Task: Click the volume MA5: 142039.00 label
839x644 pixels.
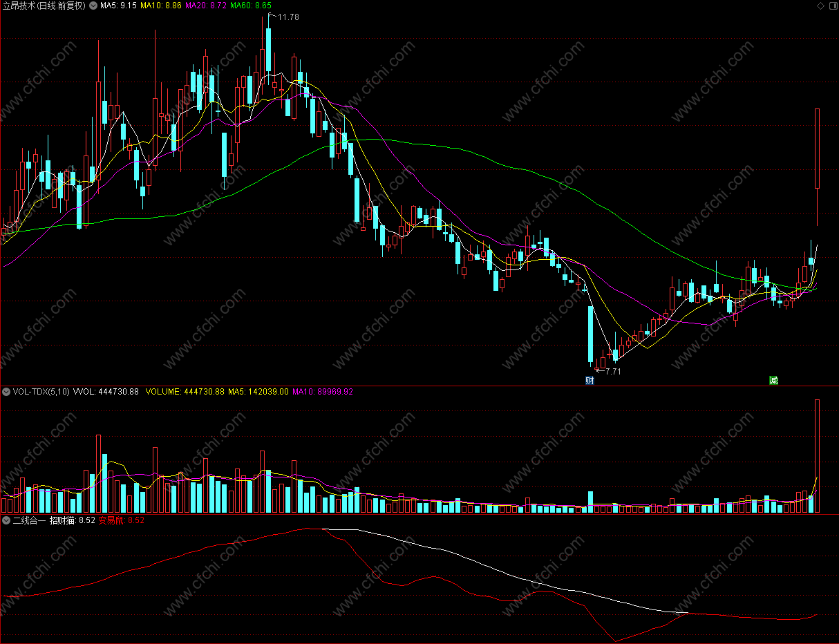Action: [258, 392]
